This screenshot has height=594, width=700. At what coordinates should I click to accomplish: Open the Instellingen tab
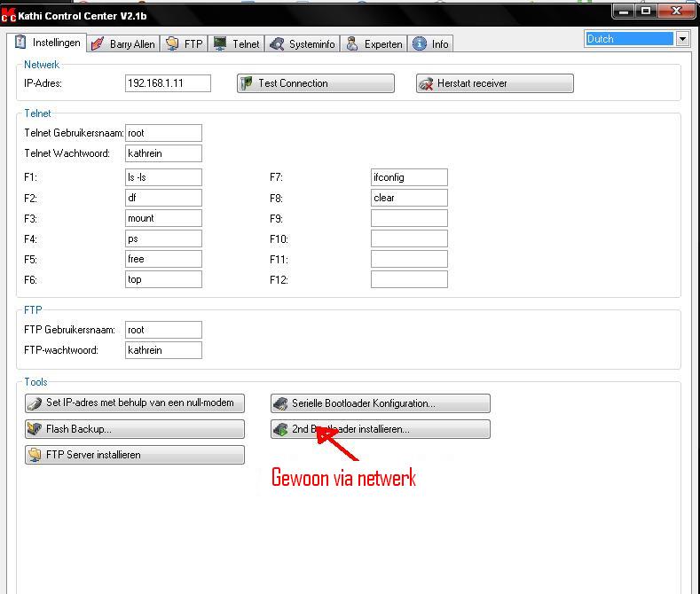[47, 43]
